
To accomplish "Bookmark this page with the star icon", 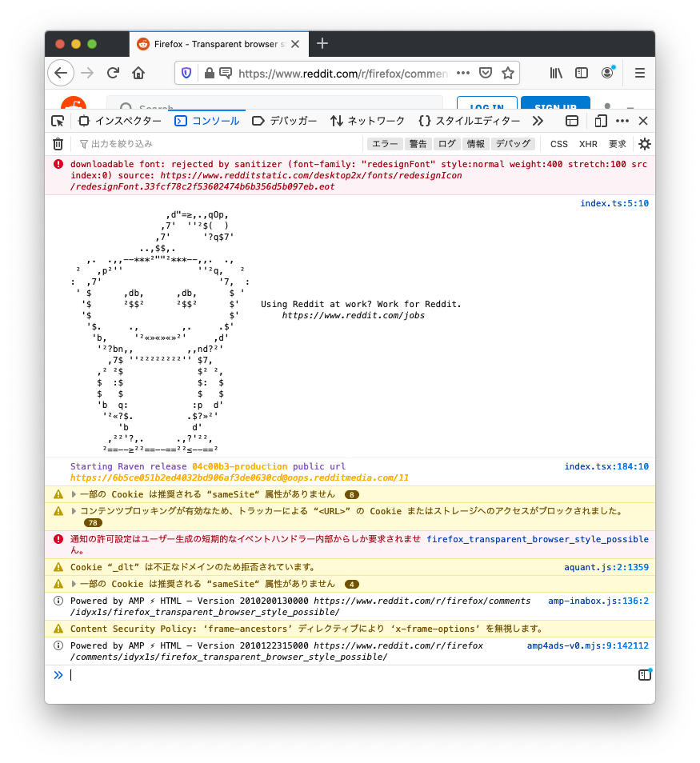I will tap(507, 73).
